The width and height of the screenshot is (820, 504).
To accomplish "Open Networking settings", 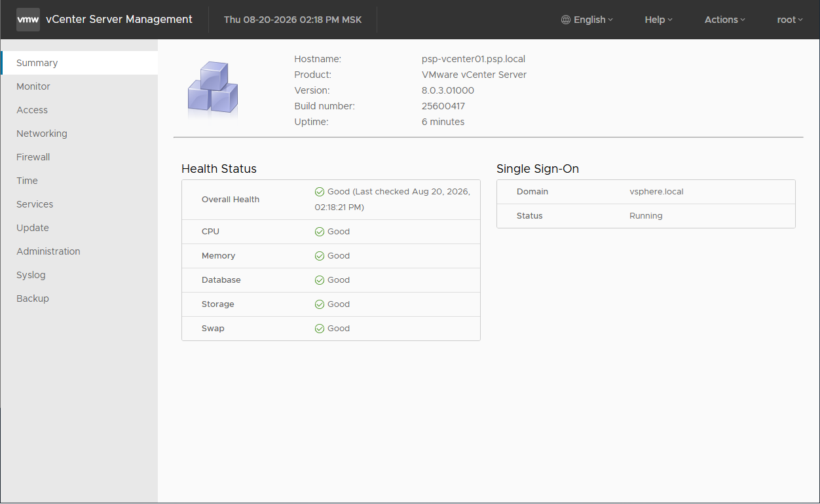I will pos(79,134).
